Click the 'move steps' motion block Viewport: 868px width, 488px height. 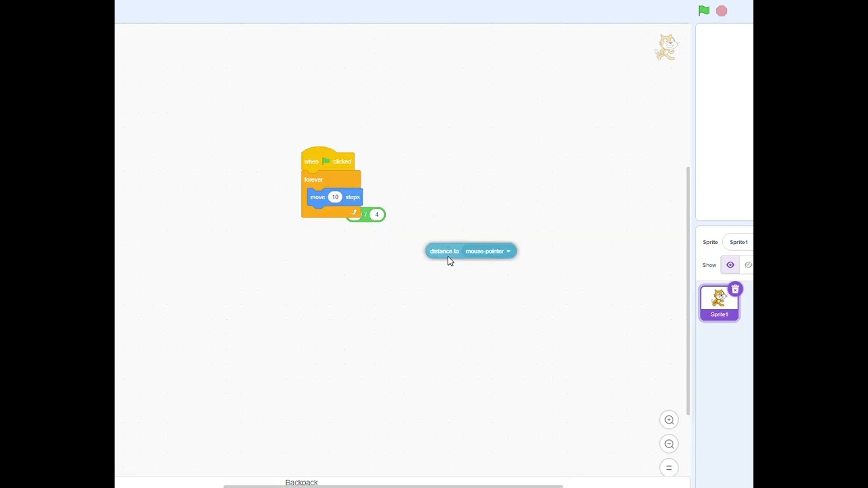pyautogui.click(x=319, y=197)
